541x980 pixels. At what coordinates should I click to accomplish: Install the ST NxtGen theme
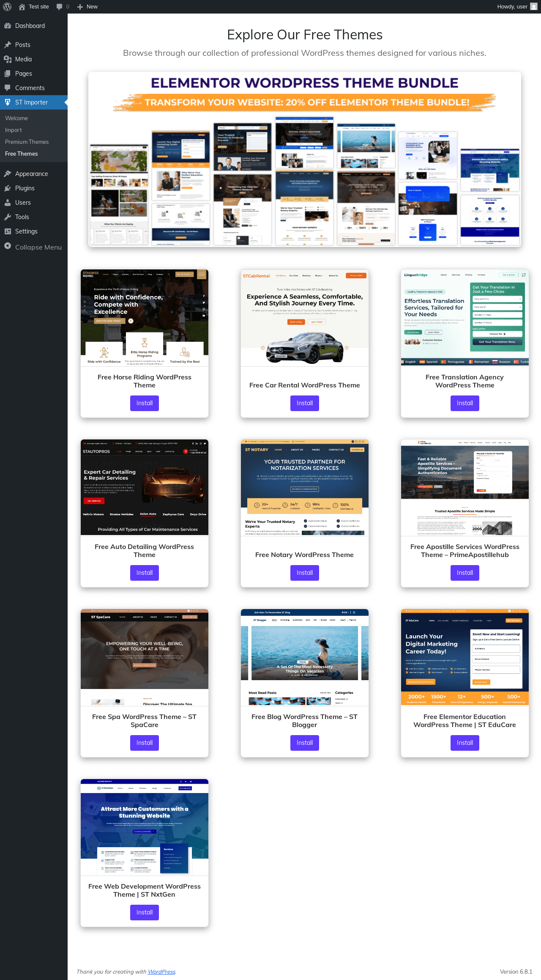coord(145,912)
